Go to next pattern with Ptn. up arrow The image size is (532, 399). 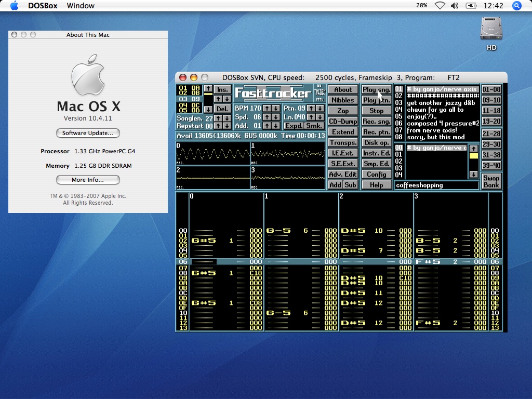click(311, 109)
